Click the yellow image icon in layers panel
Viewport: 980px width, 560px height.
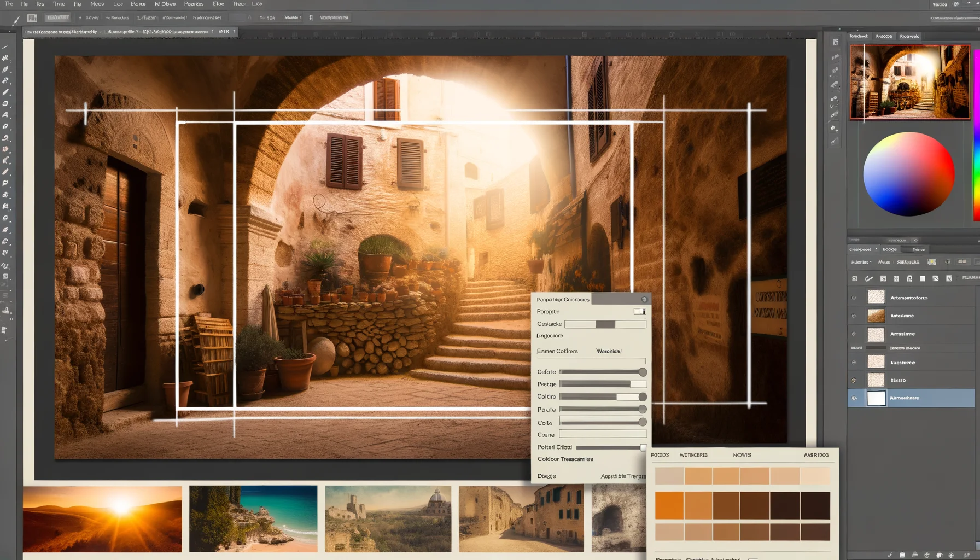click(x=932, y=262)
